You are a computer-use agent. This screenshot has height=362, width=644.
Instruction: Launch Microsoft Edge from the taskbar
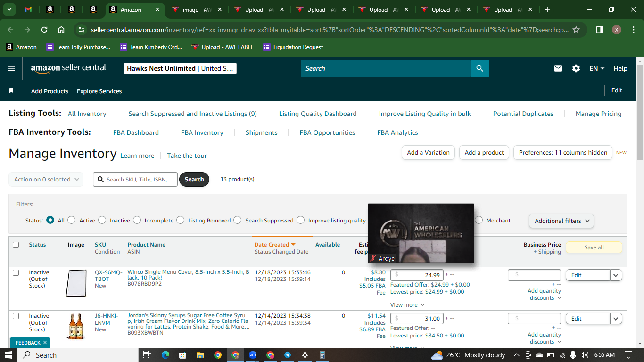coord(165,355)
